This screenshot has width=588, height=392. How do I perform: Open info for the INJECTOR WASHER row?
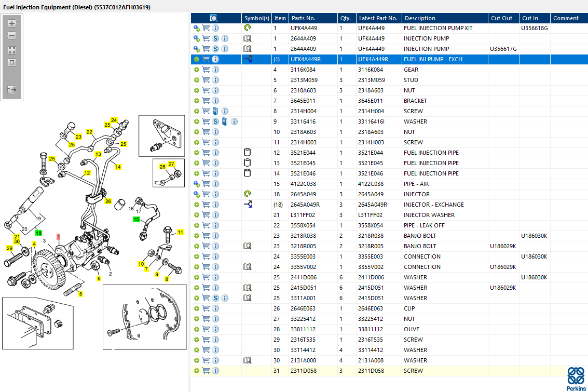point(215,215)
